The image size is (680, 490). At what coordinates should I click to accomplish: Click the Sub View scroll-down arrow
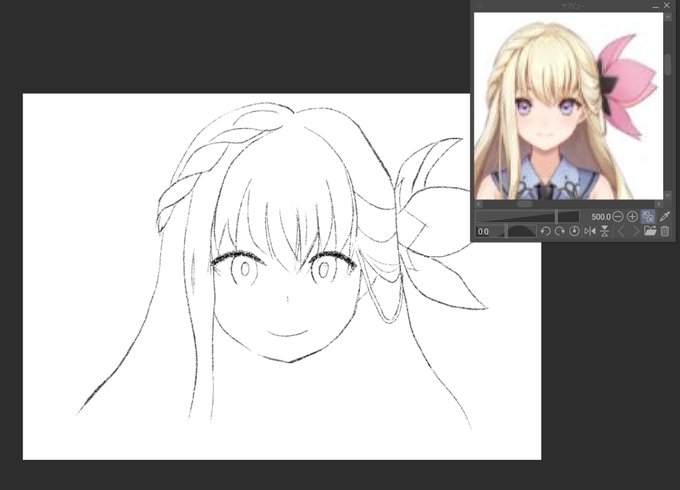coord(667,196)
